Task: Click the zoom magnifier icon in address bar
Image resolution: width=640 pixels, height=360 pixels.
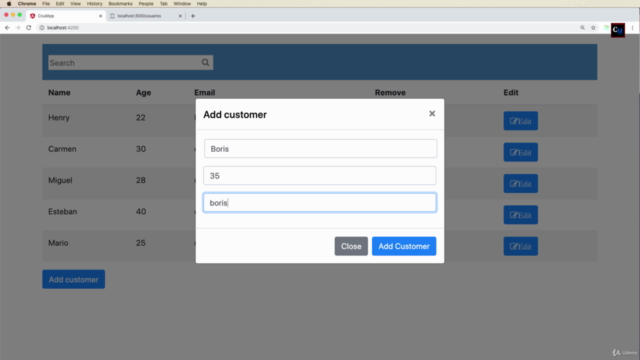Action: [x=582, y=28]
